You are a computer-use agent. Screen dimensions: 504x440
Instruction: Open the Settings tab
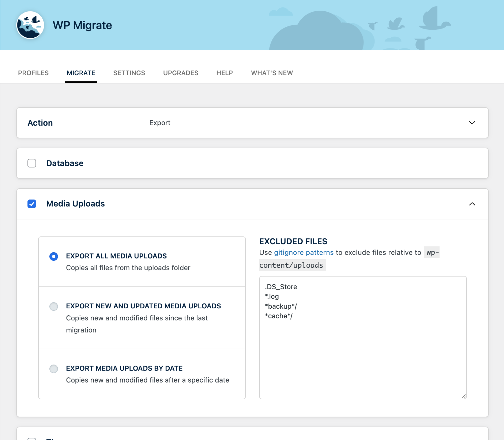tap(129, 73)
